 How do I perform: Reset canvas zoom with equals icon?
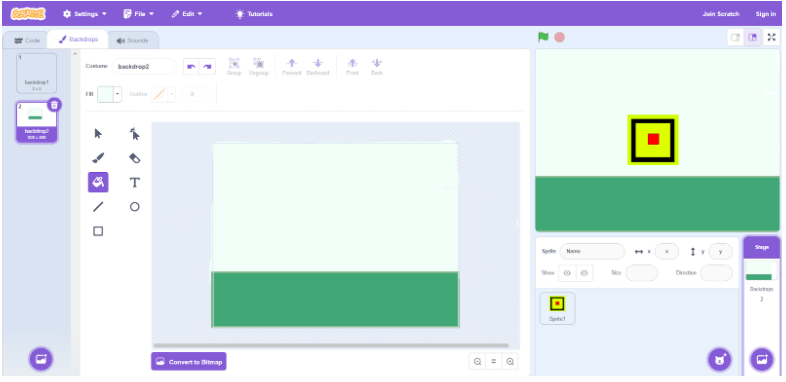494,361
